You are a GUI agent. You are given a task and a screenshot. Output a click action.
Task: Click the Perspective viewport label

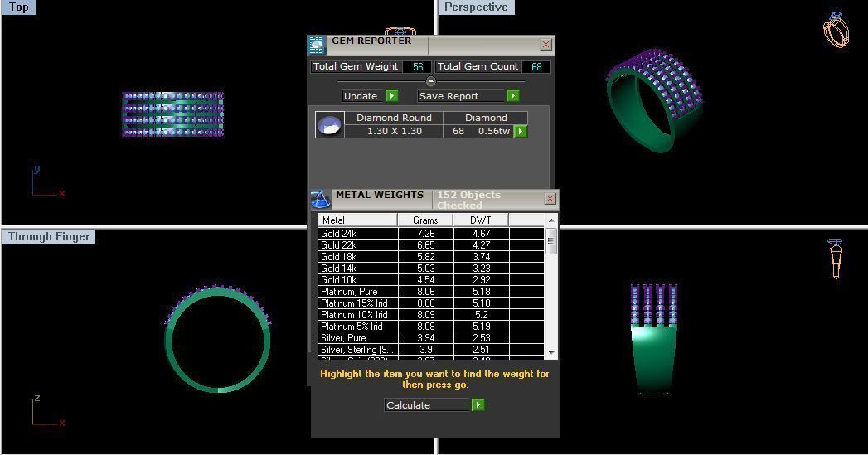pos(476,7)
